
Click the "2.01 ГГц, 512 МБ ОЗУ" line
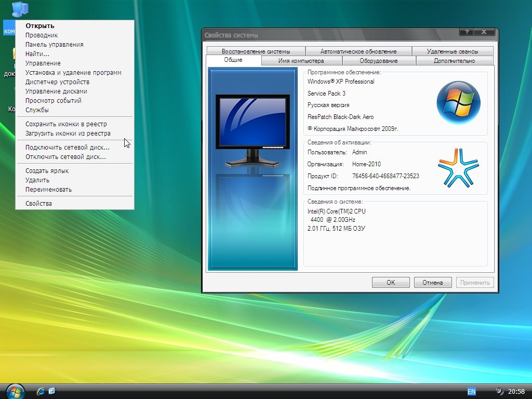(336, 229)
